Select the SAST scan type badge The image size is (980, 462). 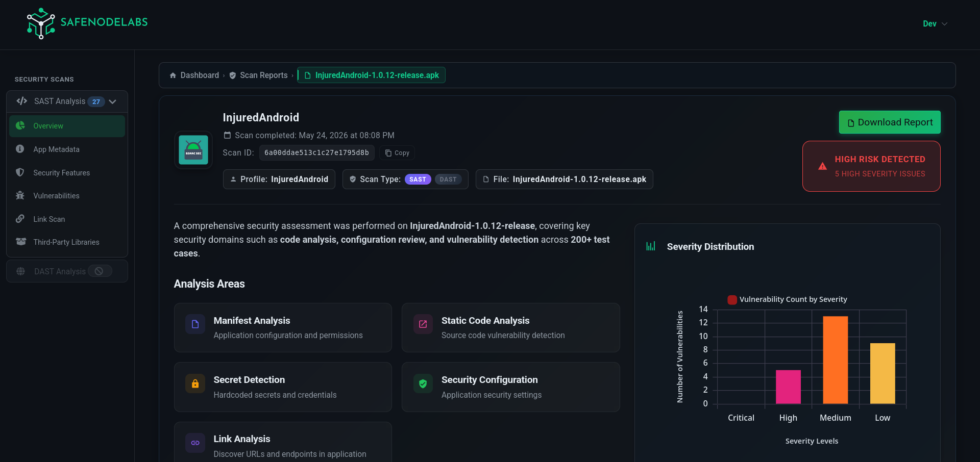pos(418,179)
